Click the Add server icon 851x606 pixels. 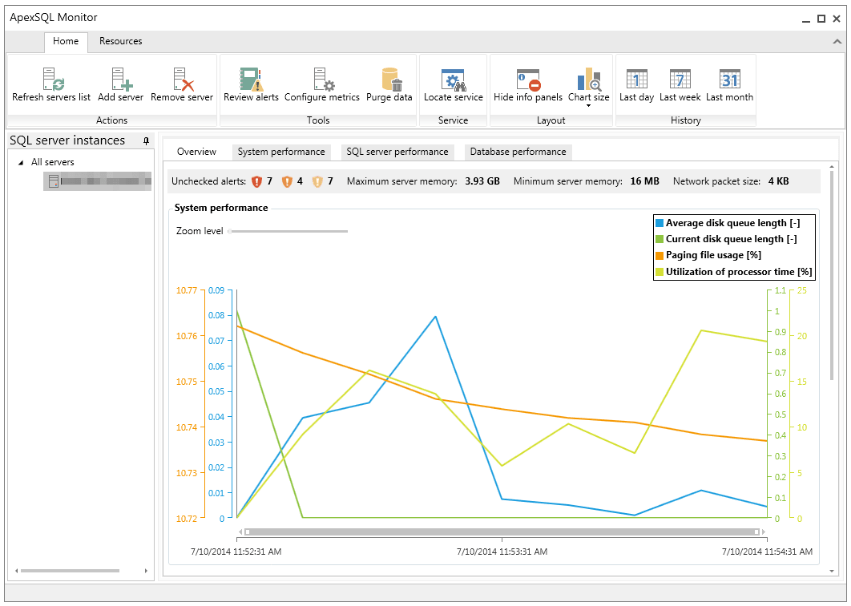point(121,79)
